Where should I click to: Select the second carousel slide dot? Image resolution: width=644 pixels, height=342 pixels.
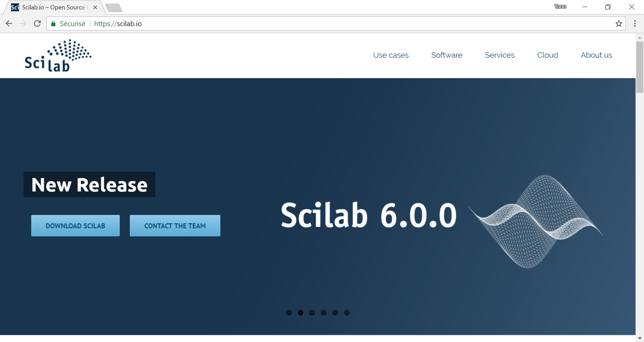pos(301,312)
